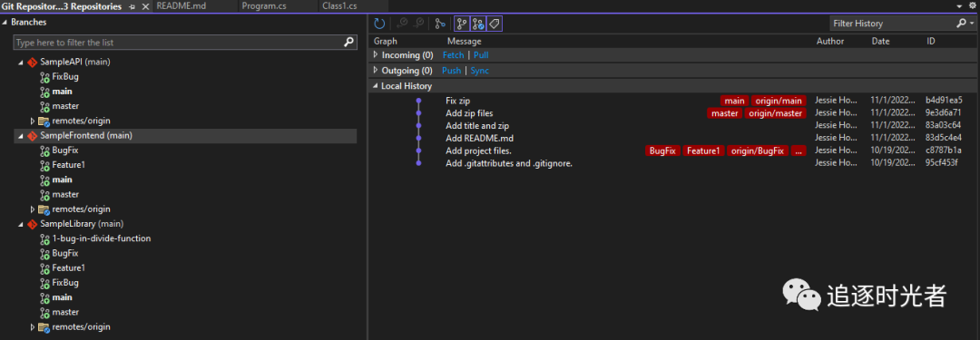Image resolution: width=980 pixels, height=340 pixels.
Task: Switch to the README.md tab
Action: click(181, 6)
